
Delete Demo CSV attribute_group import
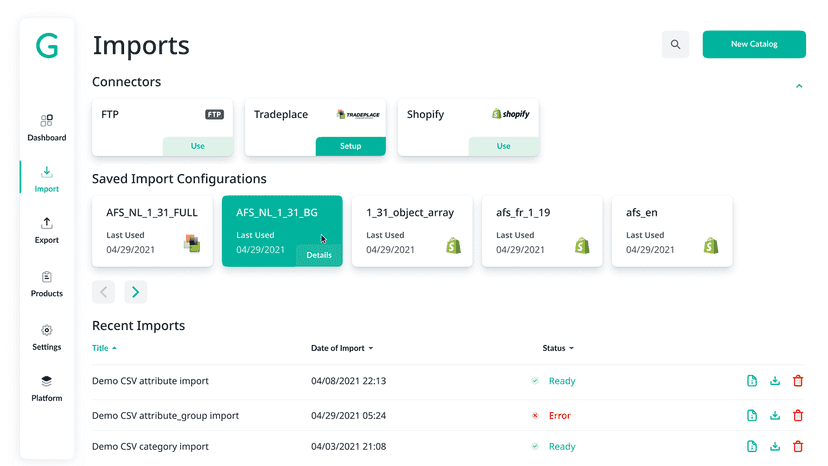[x=798, y=416]
